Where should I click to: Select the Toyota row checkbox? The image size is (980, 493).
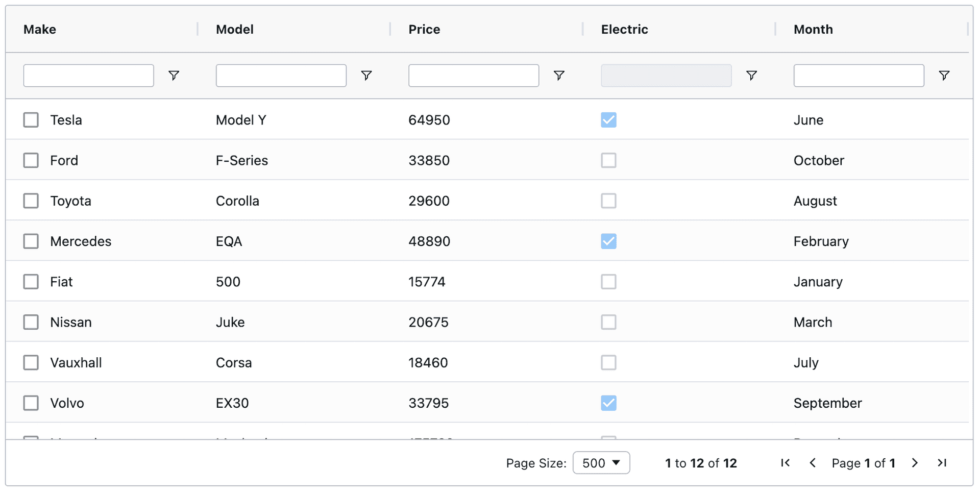(x=31, y=201)
